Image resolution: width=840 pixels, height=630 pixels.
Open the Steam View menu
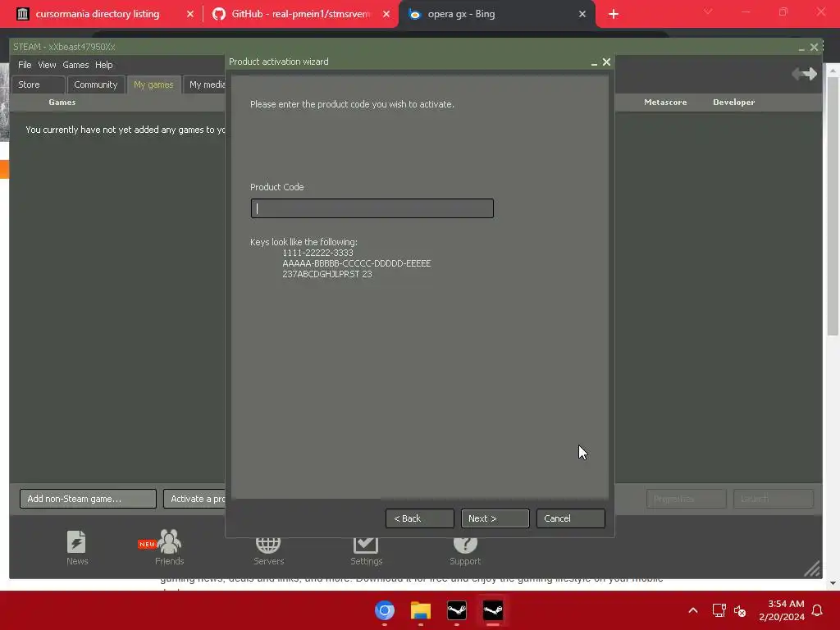tap(47, 65)
